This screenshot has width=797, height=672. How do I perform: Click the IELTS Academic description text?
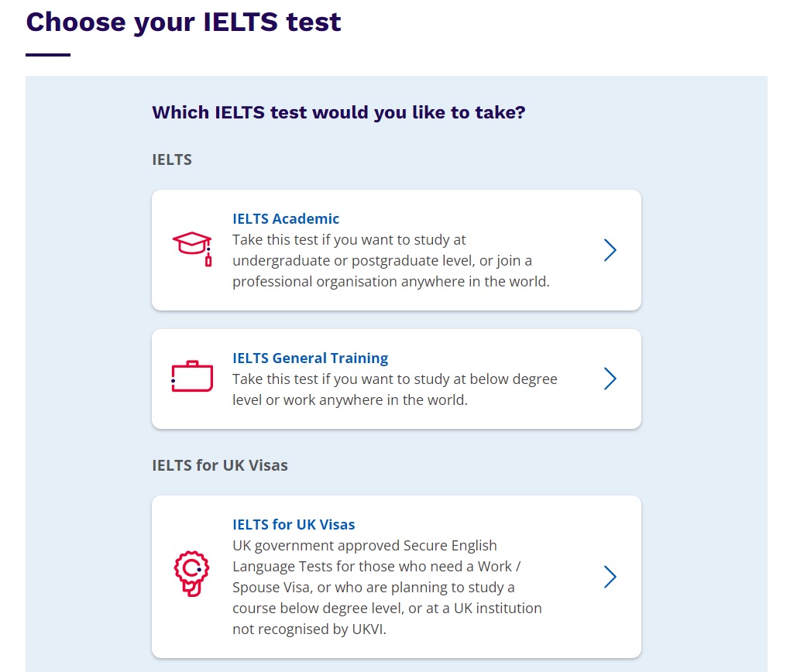[x=391, y=261]
